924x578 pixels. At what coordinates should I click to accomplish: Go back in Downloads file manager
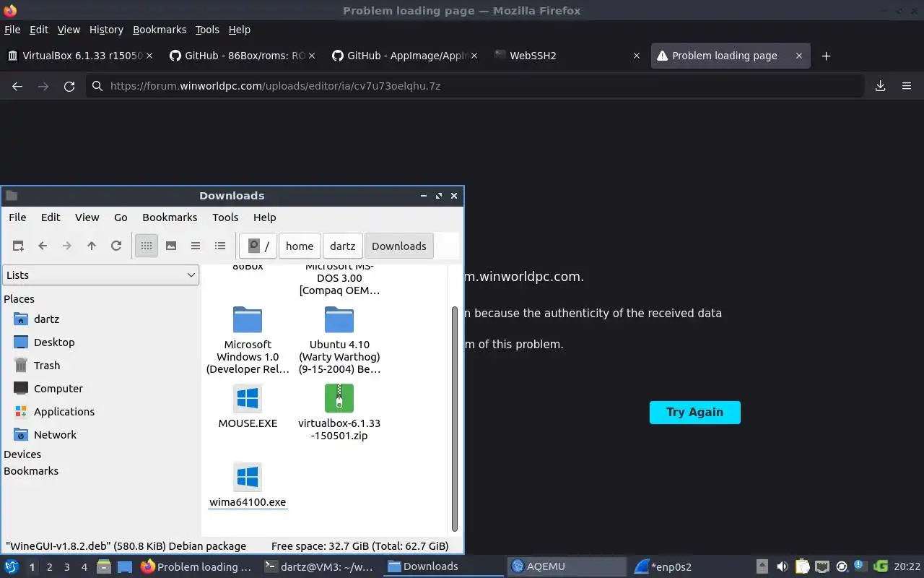coord(43,246)
